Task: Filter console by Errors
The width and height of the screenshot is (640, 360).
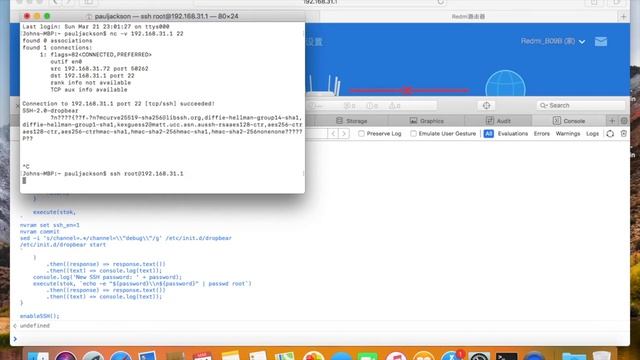Action: (x=542, y=133)
